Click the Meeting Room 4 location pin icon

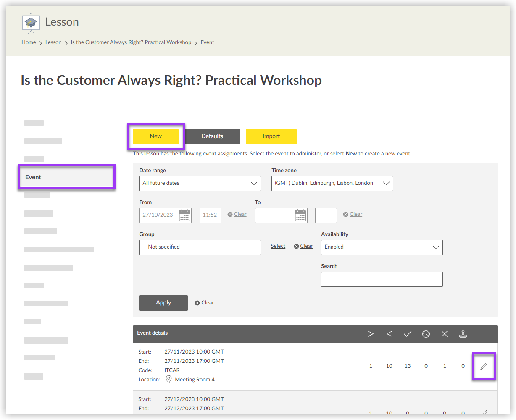169,380
